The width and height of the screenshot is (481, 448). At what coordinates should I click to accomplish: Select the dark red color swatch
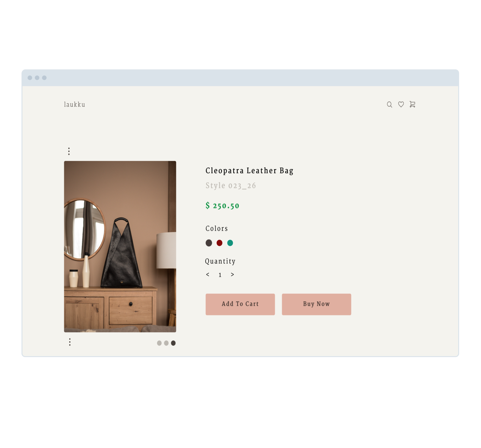point(219,243)
